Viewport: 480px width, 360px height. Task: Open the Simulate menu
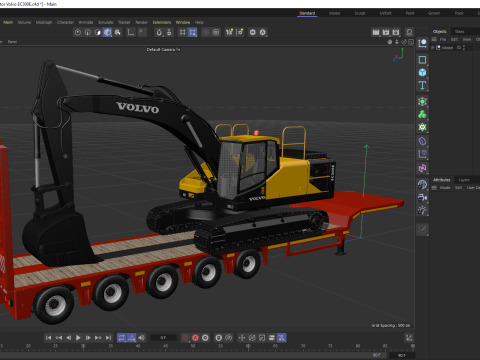106,22
